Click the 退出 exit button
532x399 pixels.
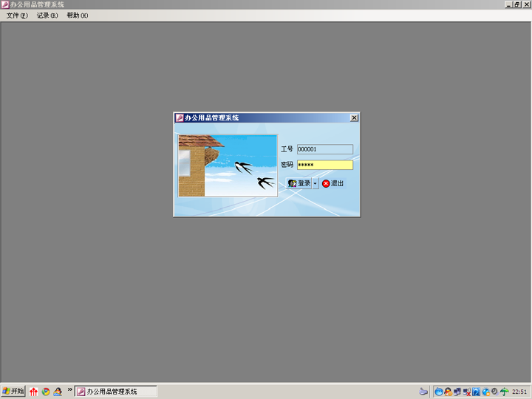[332, 183]
